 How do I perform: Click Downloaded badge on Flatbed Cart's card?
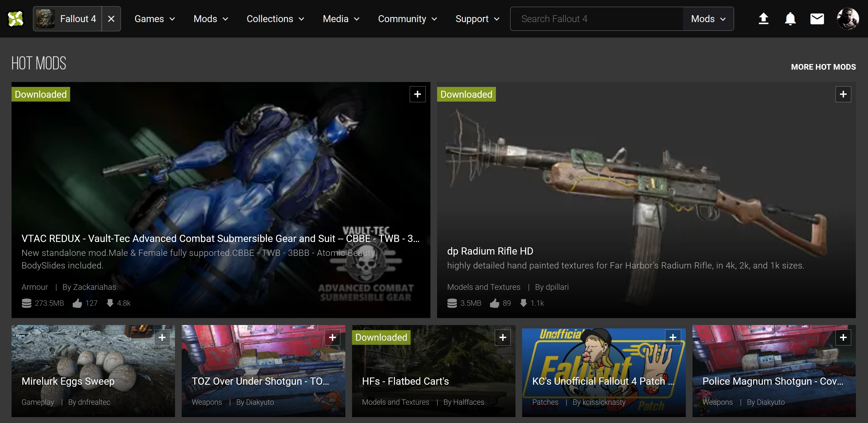pyautogui.click(x=381, y=337)
